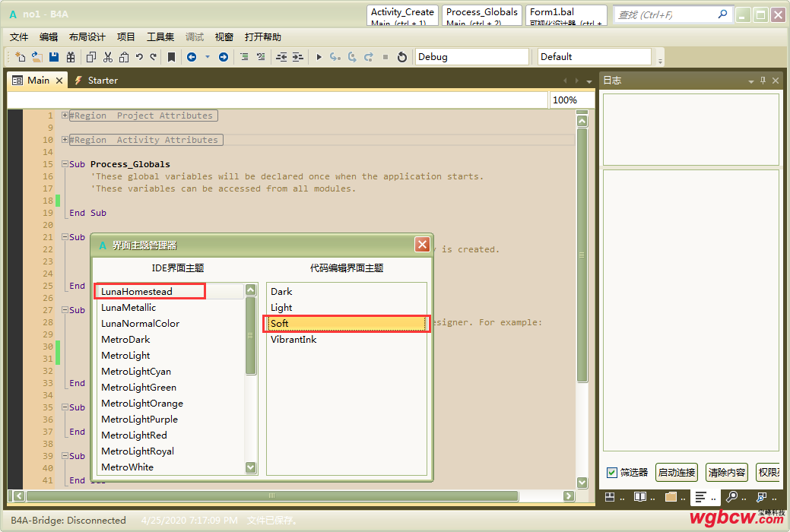Viewport: 790px width, 532px height.
Task: Navigate backward with blue left arrow
Action: (x=192, y=57)
